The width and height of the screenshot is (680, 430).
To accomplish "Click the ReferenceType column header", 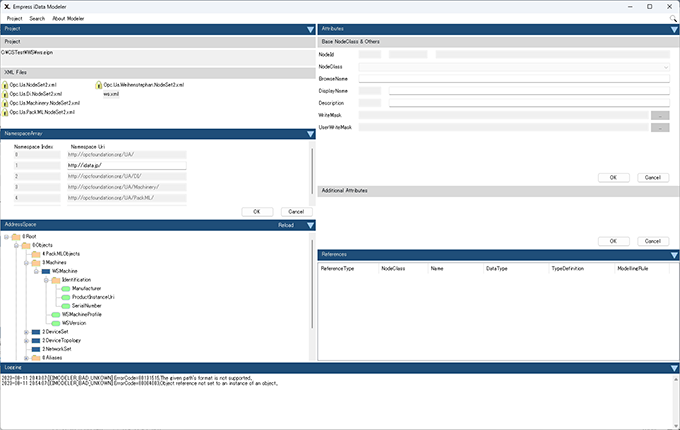I will point(337,269).
